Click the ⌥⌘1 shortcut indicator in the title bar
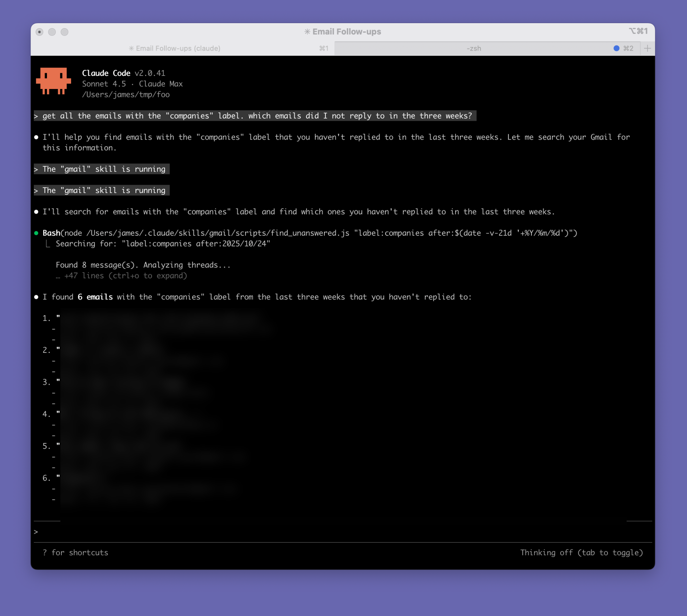This screenshot has height=616, width=687. [x=638, y=31]
